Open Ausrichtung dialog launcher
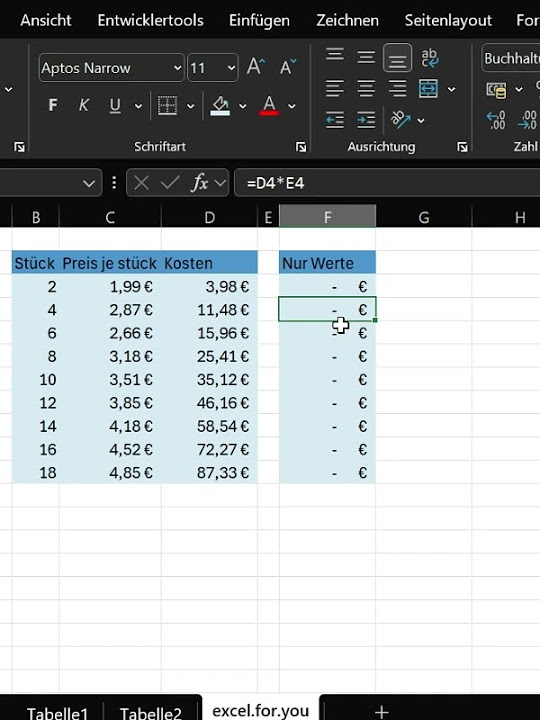 coord(462,147)
